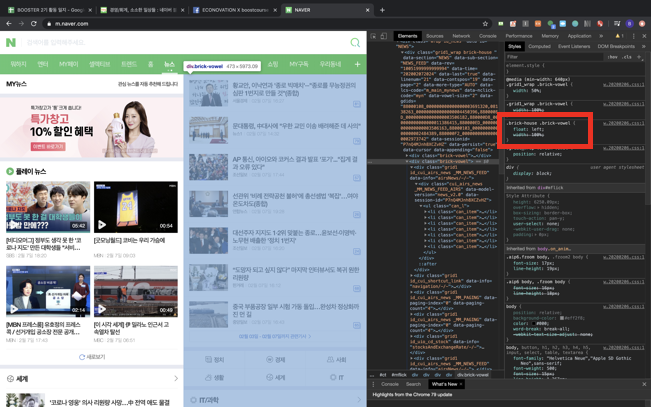651x407 pixels.
Task: Switch to the drawer Console tab
Action: [389, 384]
